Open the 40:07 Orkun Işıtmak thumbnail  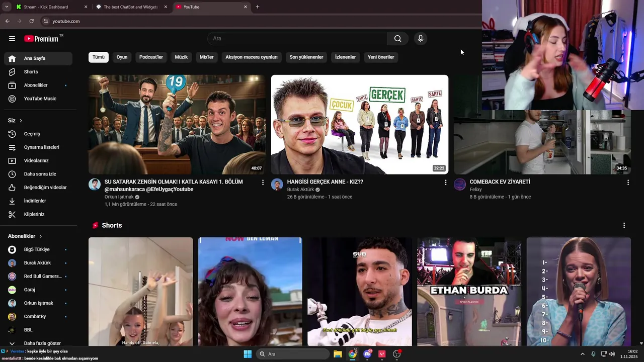click(x=177, y=125)
